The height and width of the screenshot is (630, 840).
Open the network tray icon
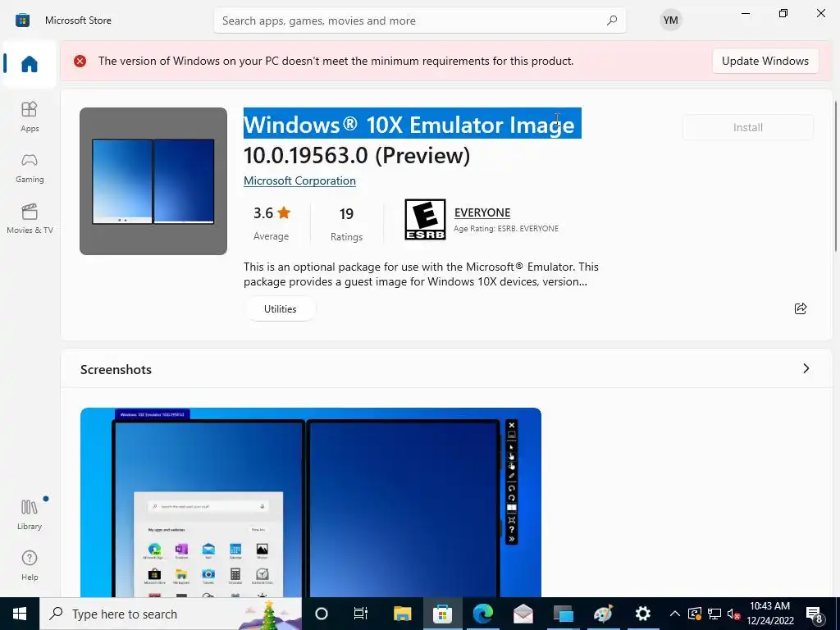point(714,614)
